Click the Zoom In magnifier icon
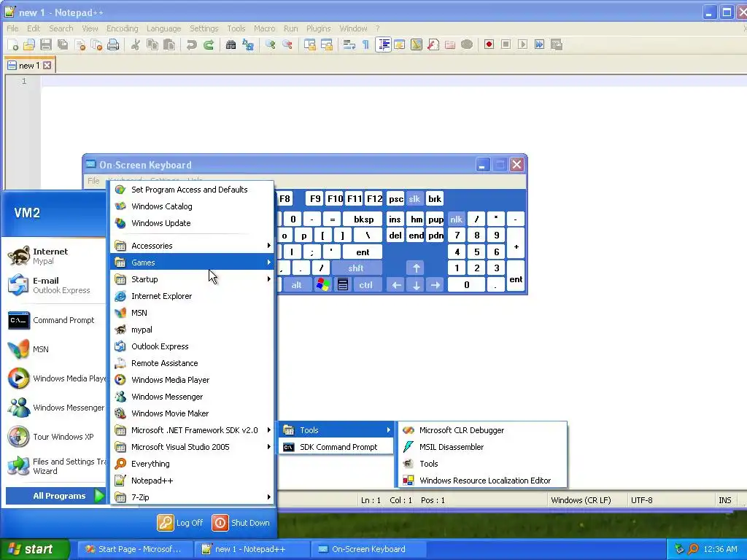 (x=271, y=44)
